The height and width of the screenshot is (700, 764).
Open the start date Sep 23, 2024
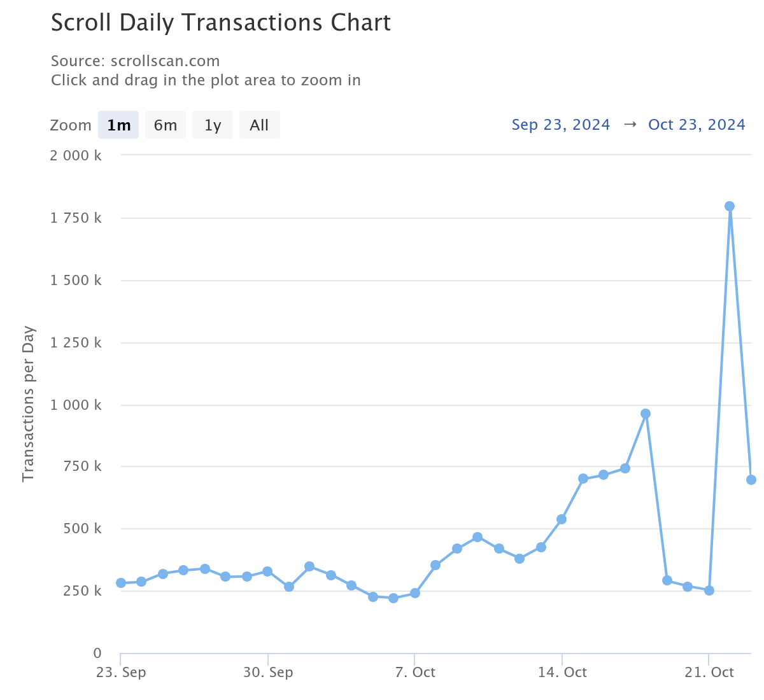(x=560, y=124)
